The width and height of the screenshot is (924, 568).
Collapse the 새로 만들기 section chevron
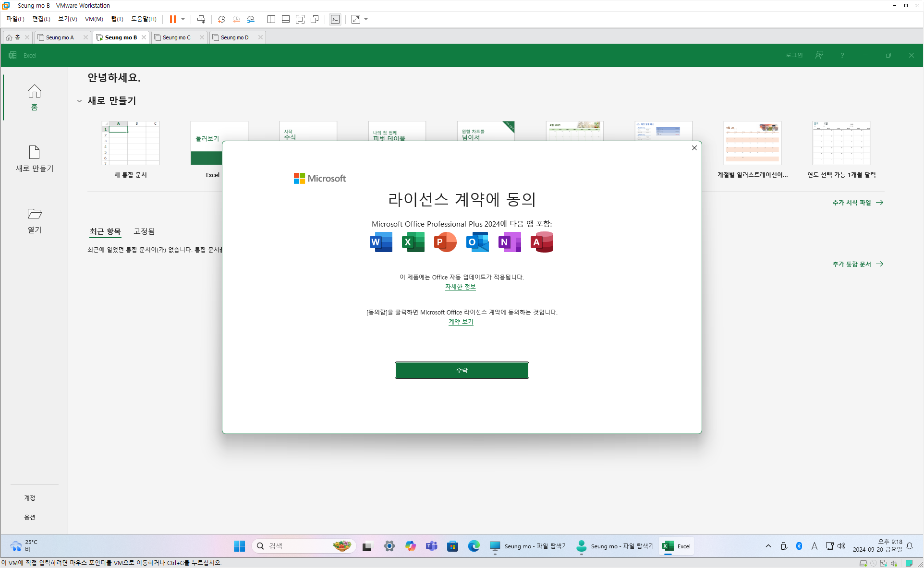click(x=79, y=101)
